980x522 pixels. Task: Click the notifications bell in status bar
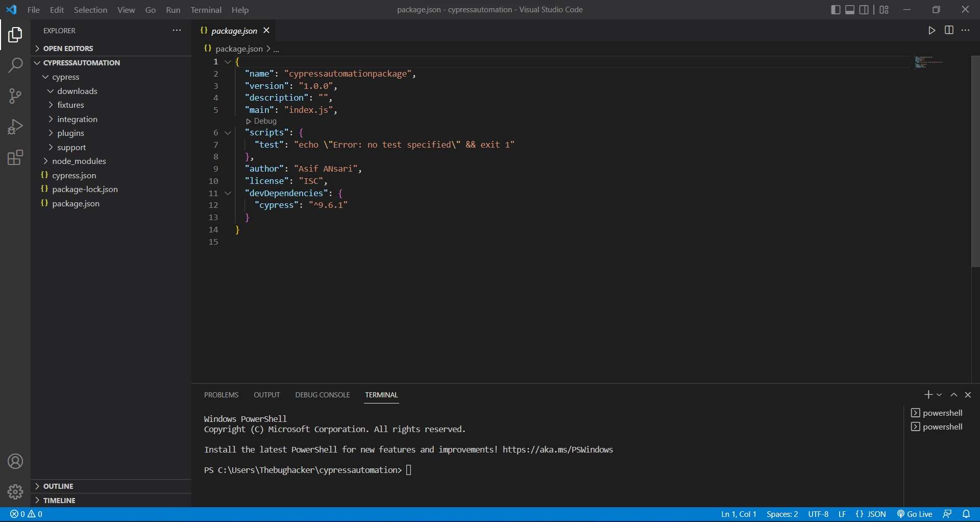tap(966, 514)
